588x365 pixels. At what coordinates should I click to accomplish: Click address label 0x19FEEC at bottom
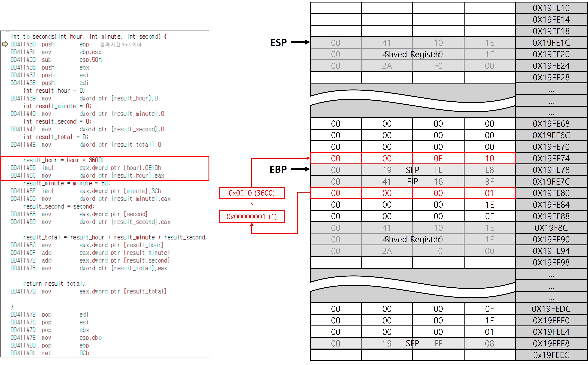tap(551, 355)
